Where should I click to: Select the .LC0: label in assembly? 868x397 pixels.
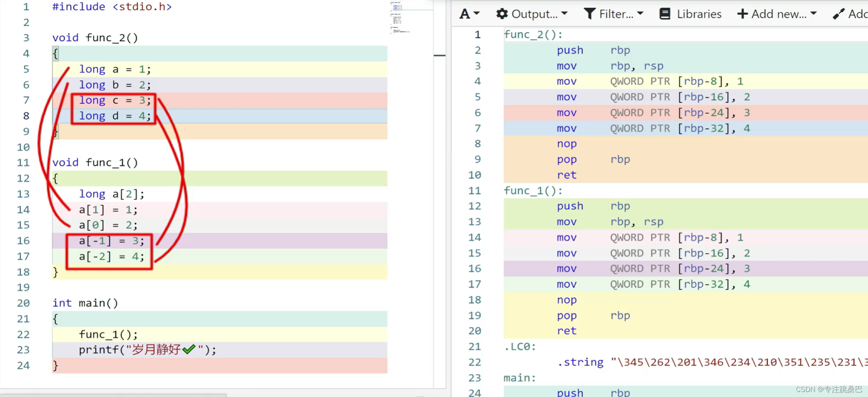click(x=520, y=346)
